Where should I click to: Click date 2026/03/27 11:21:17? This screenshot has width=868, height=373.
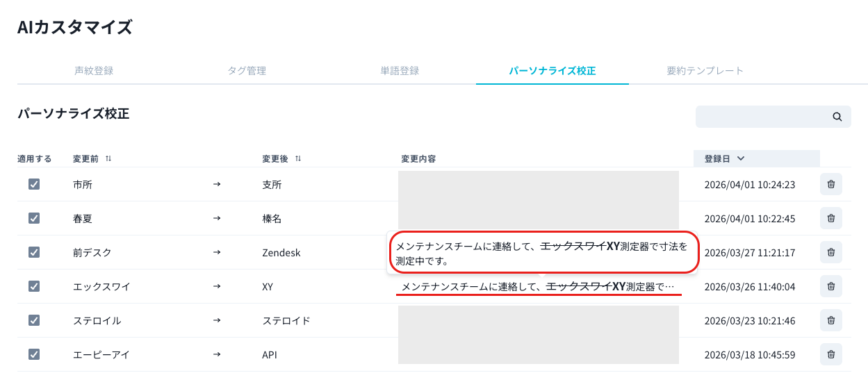pyautogui.click(x=750, y=252)
